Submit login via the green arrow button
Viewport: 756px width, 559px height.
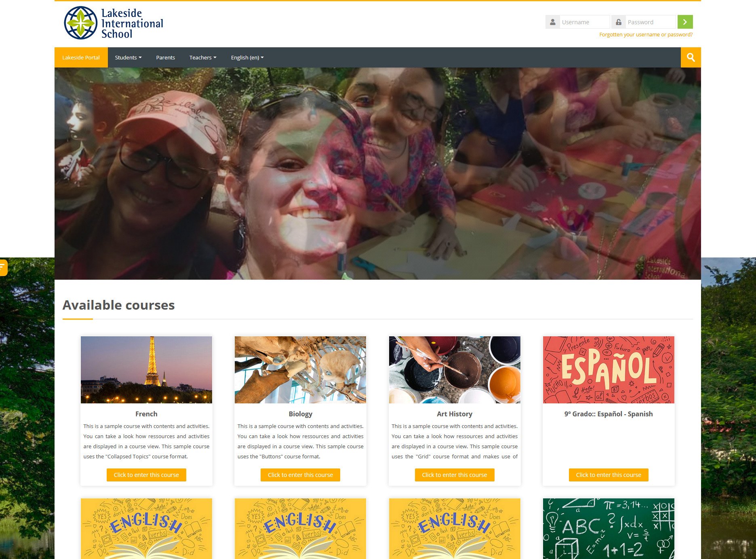click(684, 22)
